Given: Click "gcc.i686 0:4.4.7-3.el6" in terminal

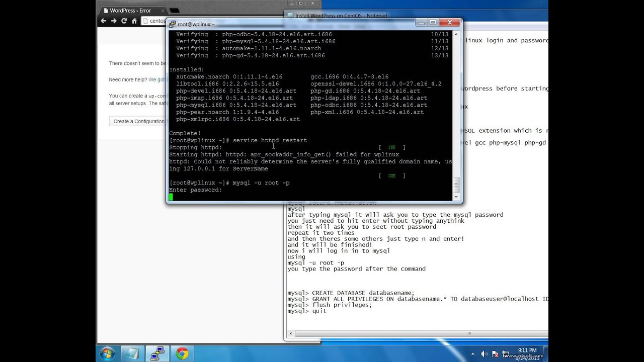Looking at the screenshot, I should pyautogui.click(x=349, y=77).
